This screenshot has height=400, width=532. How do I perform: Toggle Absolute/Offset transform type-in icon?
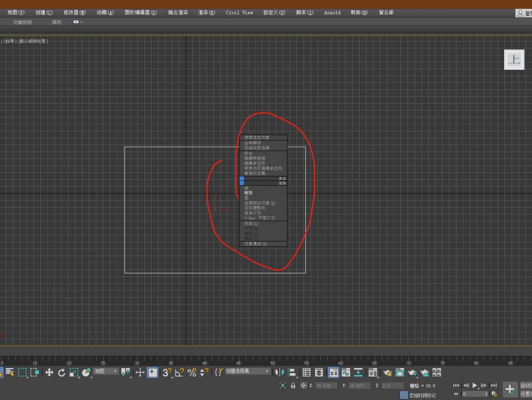pyautogui.click(x=304, y=386)
